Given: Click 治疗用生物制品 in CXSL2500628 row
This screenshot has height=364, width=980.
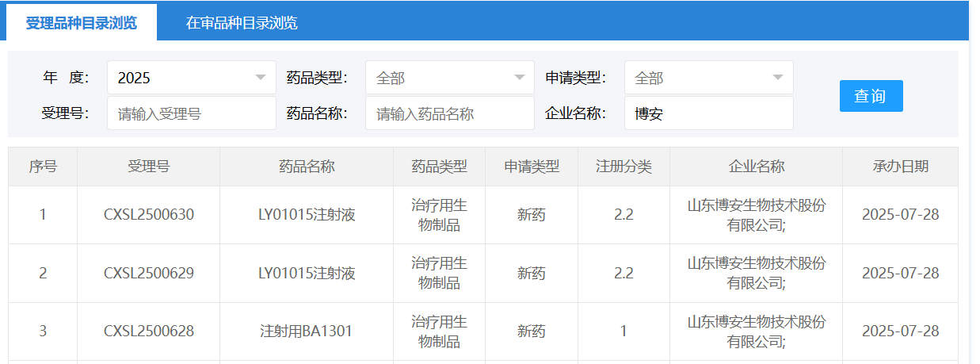Looking at the screenshot, I should click(440, 331).
